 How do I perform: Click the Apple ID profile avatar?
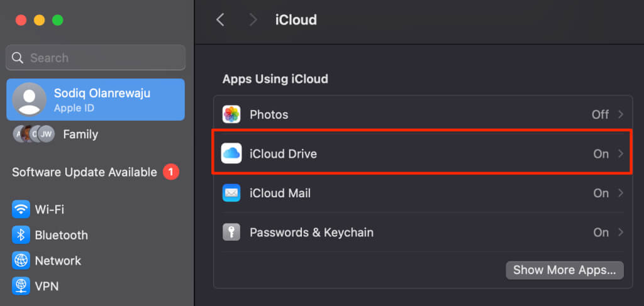[x=29, y=99]
